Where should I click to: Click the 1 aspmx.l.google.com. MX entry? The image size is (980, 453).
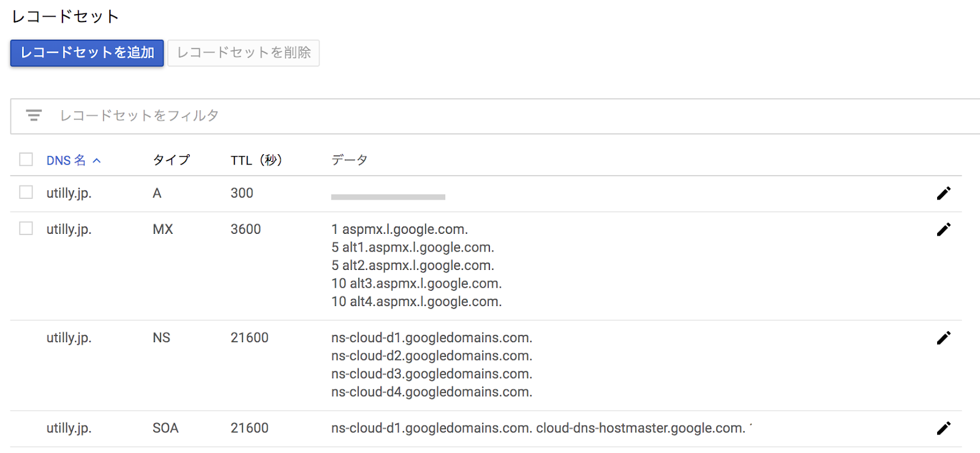(399, 230)
